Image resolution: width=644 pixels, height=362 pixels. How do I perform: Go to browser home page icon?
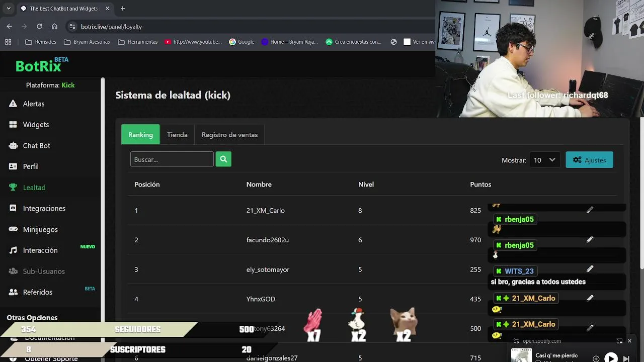click(54, 26)
